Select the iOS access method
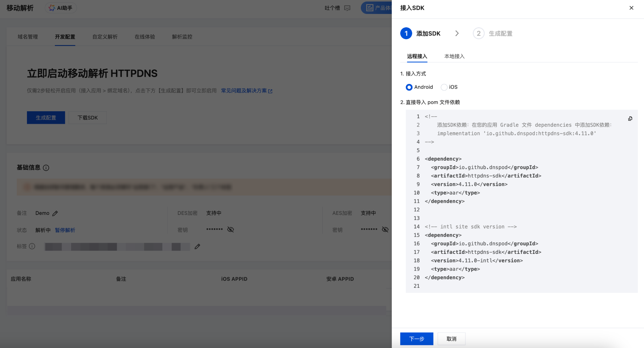Screen dimensions: 644x348 444,87
